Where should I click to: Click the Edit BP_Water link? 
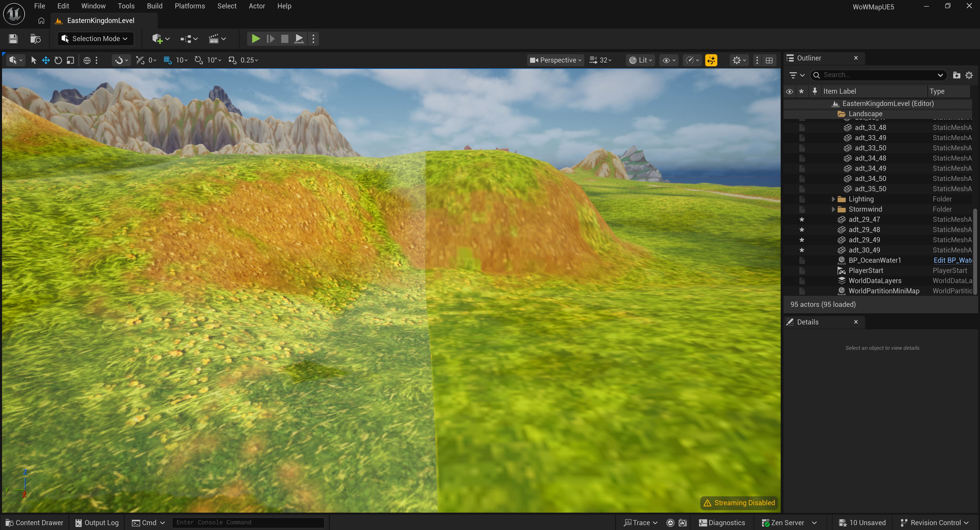[x=952, y=260]
